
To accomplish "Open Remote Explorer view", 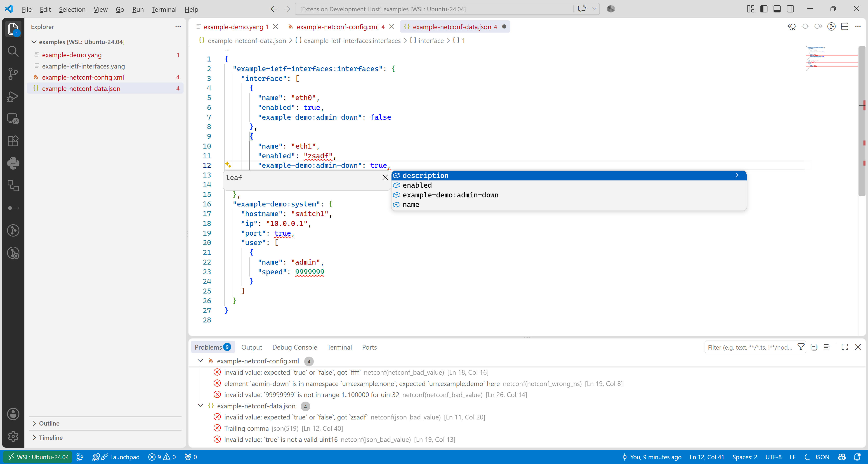I will tap(13, 119).
